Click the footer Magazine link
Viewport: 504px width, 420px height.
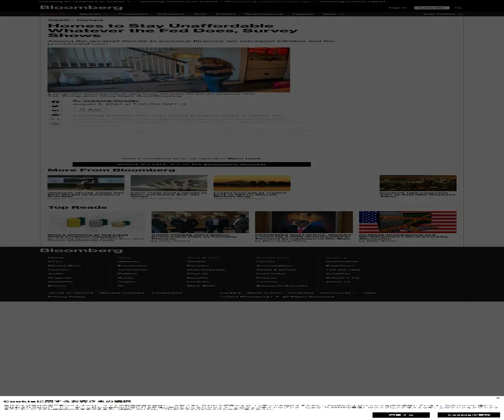click(x=60, y=282)
